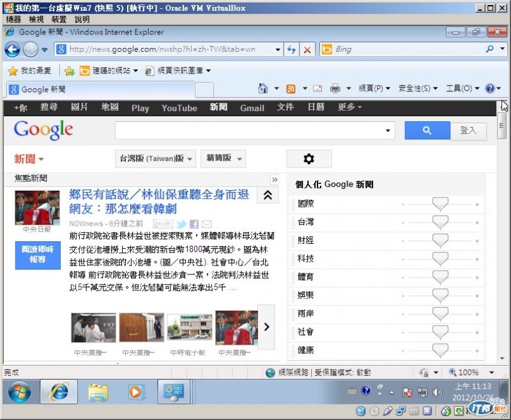This screenshot has height=420, width=511.
Task: Click the IE forward navigation button
Action: tap(31, 50)
